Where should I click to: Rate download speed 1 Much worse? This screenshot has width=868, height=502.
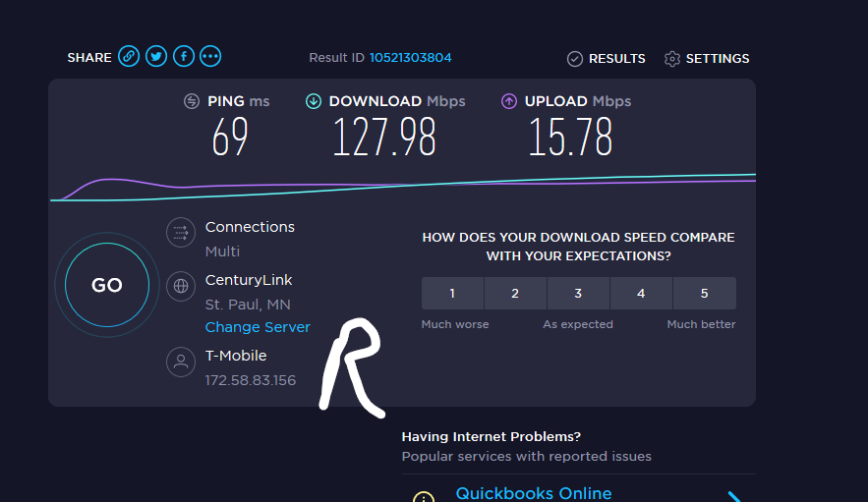[x=452, y=294]
